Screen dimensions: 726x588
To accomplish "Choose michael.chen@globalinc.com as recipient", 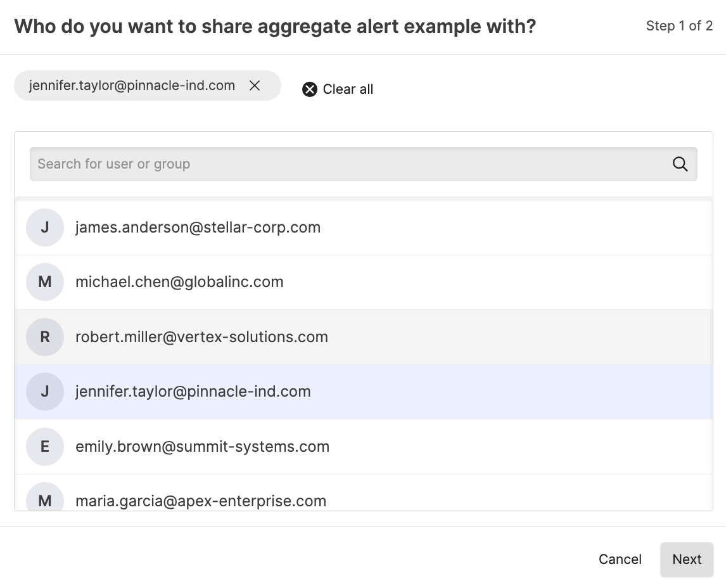I will 179,282.
